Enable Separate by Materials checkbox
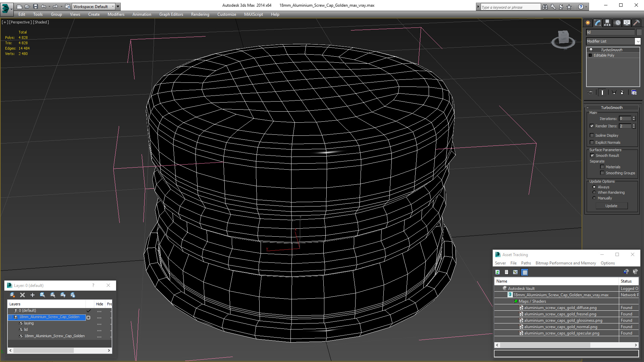Screen dimensions: 644x362 click(602, 167)
